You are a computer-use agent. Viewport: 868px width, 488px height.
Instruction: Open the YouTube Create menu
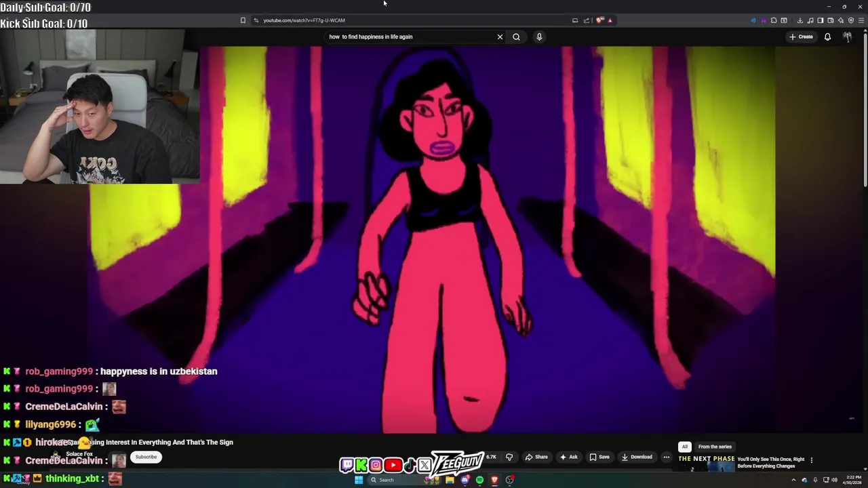801,37
